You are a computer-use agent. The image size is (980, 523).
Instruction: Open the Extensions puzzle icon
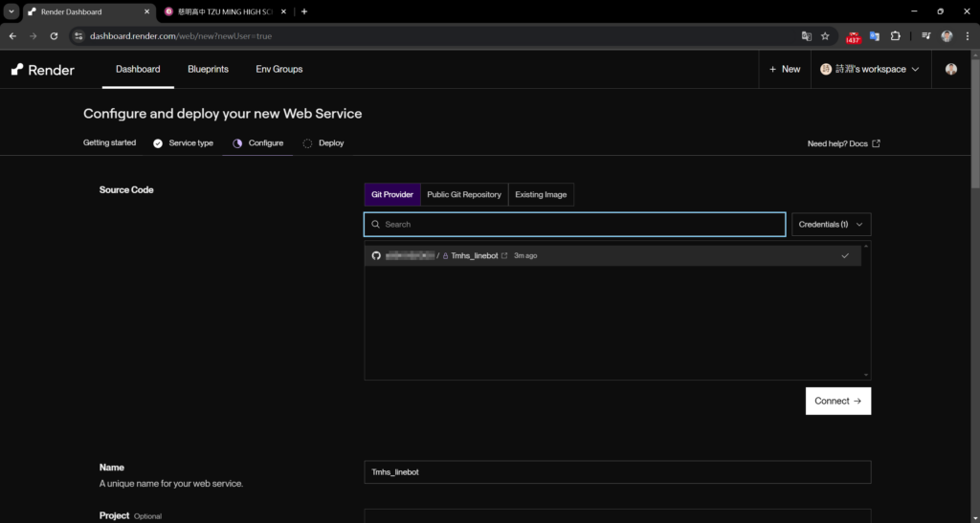tap(895, 36)
